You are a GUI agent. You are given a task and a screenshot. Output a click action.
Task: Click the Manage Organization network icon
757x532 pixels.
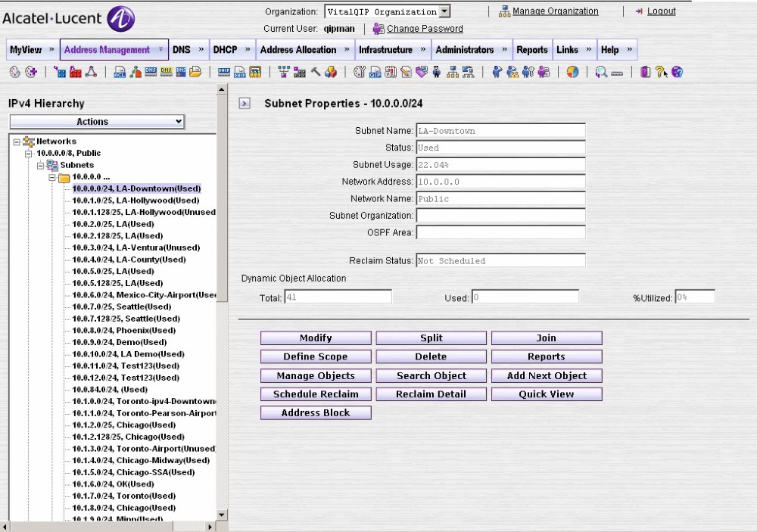coord(504,11)
